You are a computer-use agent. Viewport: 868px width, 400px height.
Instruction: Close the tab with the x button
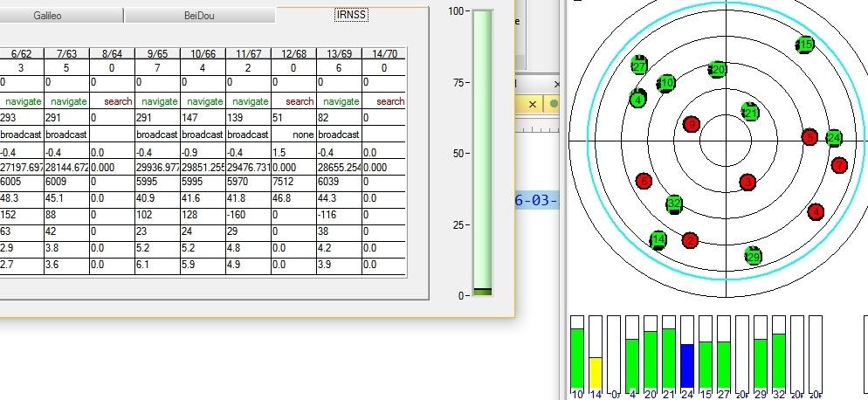[x=533, y=104]
